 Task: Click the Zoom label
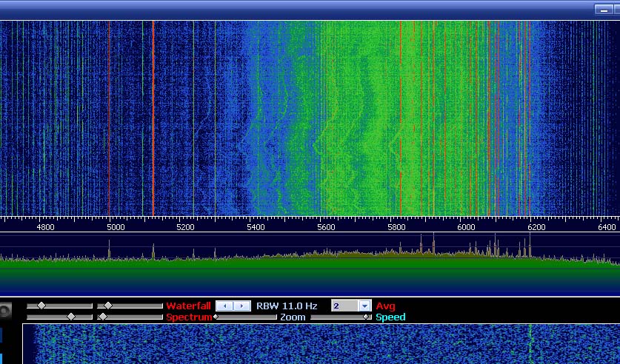click(x=293, y=317)
